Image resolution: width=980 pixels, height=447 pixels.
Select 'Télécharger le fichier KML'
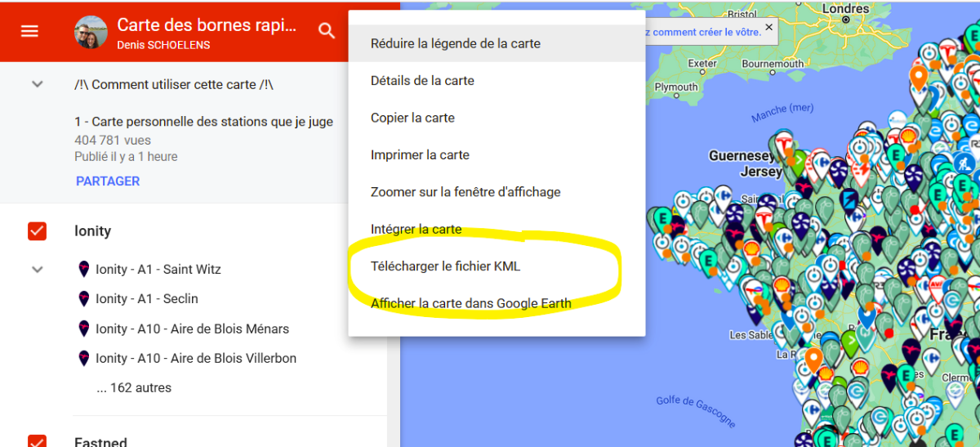pos(497,266)
